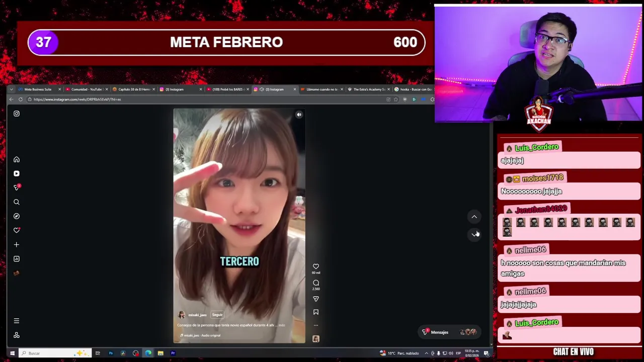Open Microsoft Edge from the taskbar
The width and height of the screenshot is (644, 362).
tap(148, 353)
